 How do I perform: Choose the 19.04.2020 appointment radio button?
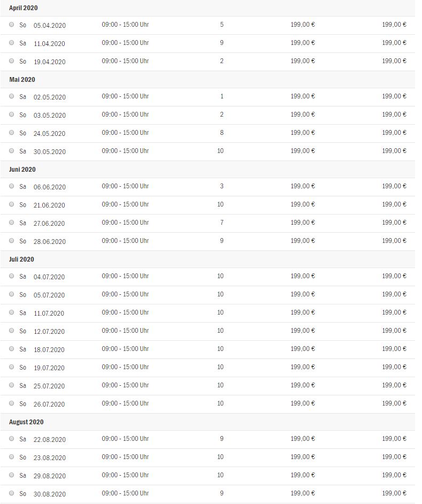pos(12,61)
